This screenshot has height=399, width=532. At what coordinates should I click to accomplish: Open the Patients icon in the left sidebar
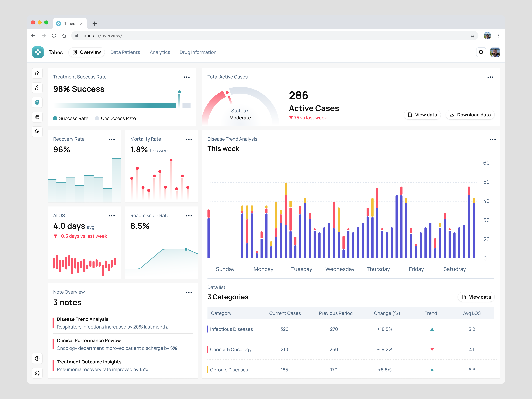37,88
